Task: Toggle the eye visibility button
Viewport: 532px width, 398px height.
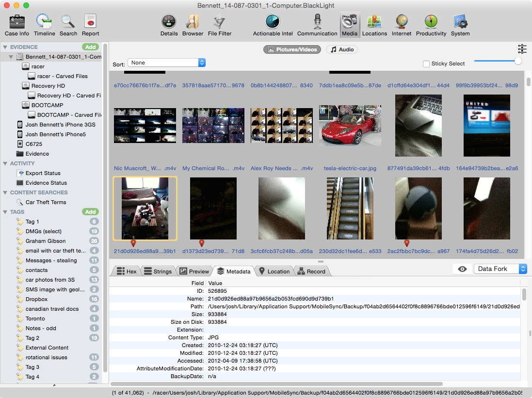Action: point(462,269)
